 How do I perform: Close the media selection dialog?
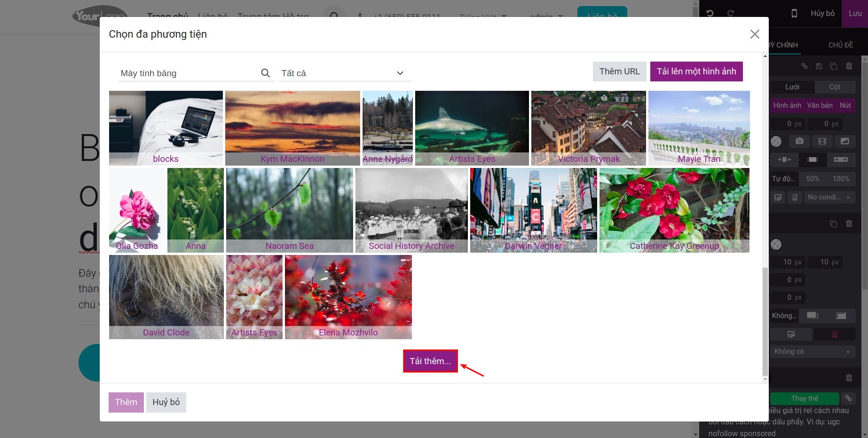(755, 34)
